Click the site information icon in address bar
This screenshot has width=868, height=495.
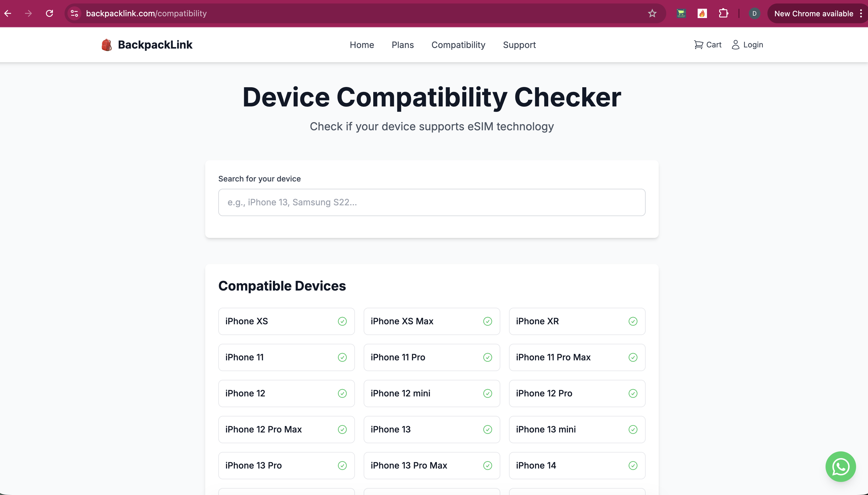tap(74, 13)
